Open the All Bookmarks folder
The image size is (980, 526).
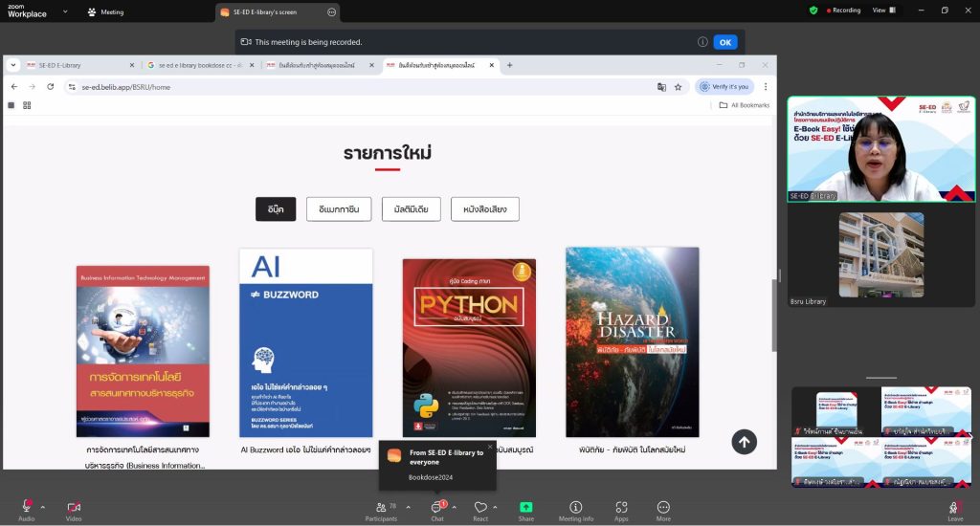pyautogui.click(x=745, y=105)
